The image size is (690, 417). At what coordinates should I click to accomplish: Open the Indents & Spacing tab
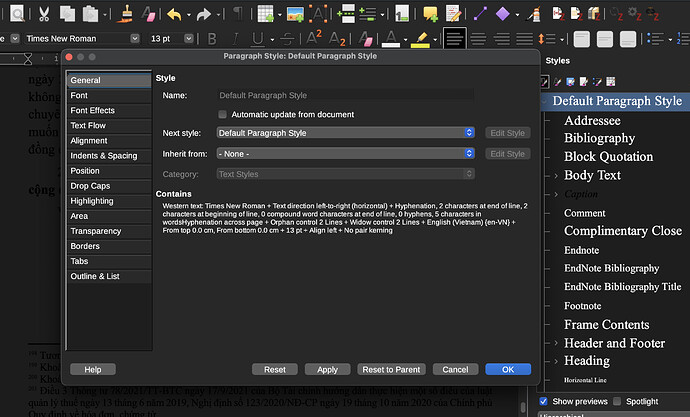109,156
